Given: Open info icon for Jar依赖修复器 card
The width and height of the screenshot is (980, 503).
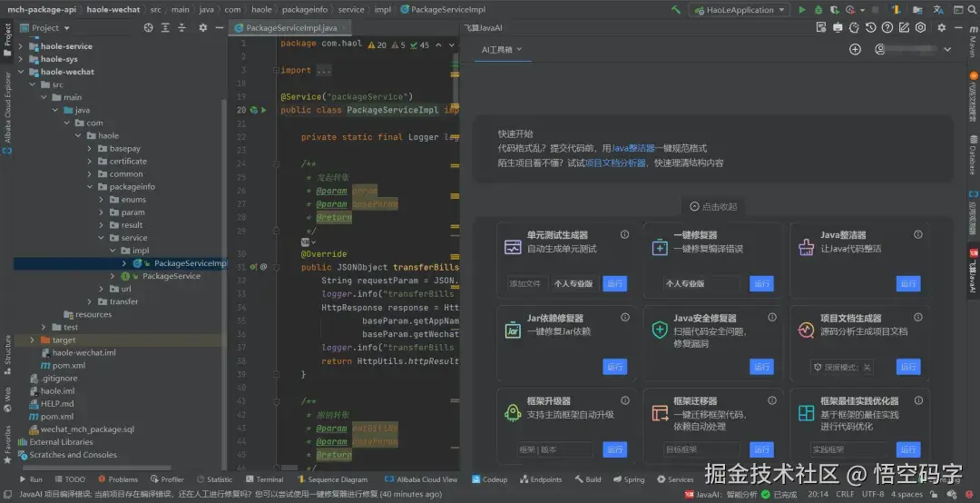Looking at the screenshot, I should pyautogui.click(x=624, y=318).
